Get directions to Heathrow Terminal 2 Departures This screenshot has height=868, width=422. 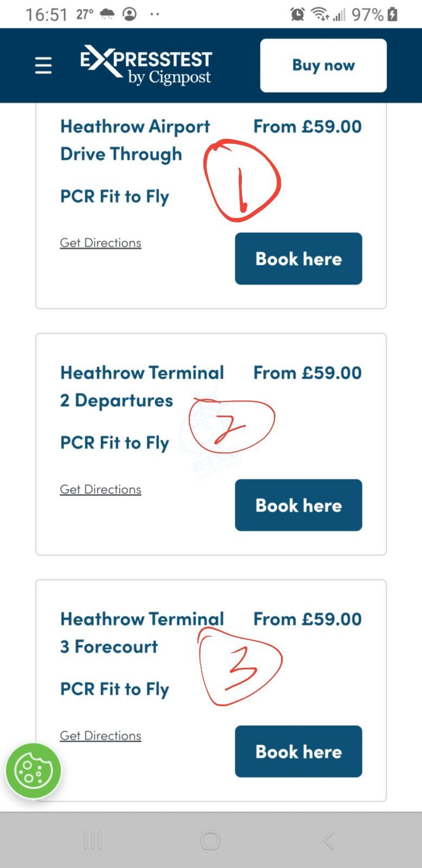point(100,489)
